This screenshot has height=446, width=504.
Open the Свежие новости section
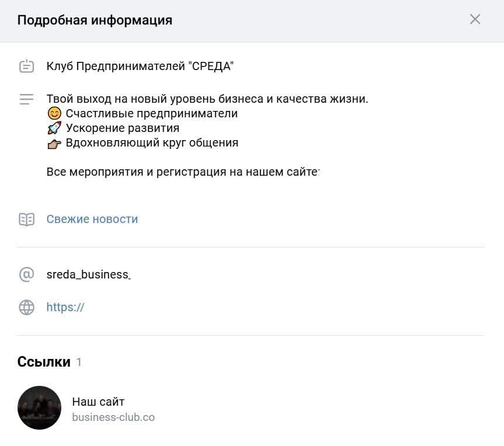point(92,219)
